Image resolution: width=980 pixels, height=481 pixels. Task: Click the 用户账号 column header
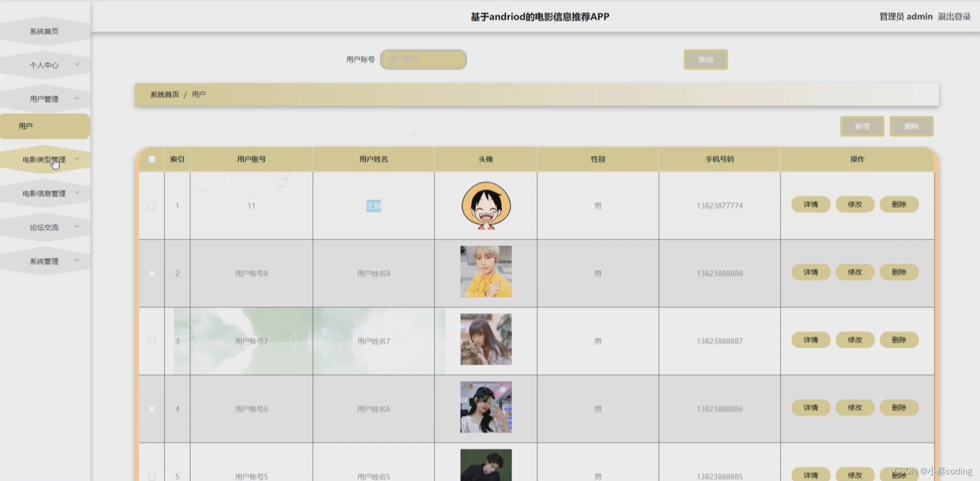[x=252, y=159]
